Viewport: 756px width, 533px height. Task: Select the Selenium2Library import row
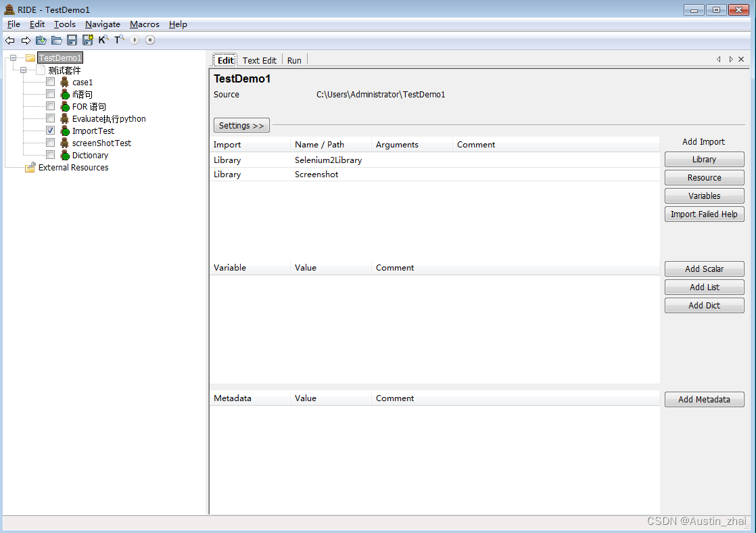click(434, 160)
